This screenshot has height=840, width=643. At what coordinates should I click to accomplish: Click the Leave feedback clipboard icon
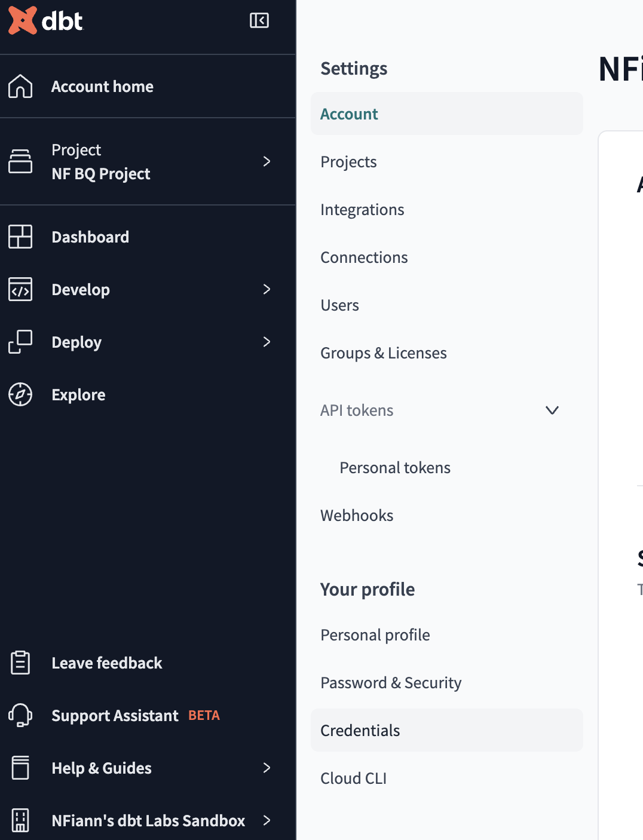[x=20, y=663]
